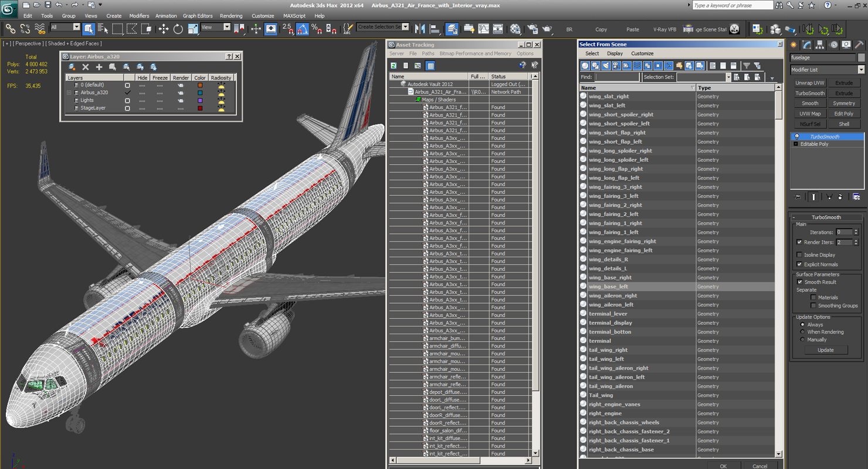Click the Mirror tool in main toolbar
868x469 pixels.
[x=420, y=28]
